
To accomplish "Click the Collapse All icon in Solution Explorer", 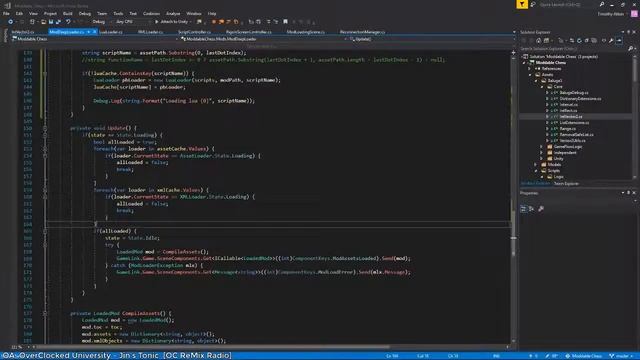I will [x=587, y=40].
